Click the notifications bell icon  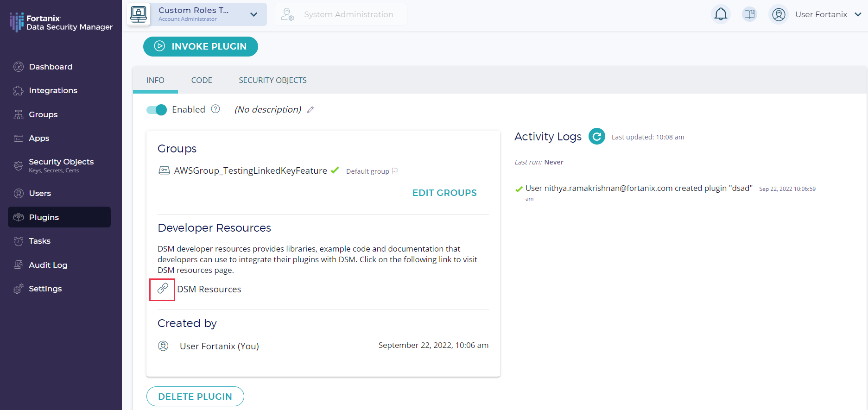721,14
